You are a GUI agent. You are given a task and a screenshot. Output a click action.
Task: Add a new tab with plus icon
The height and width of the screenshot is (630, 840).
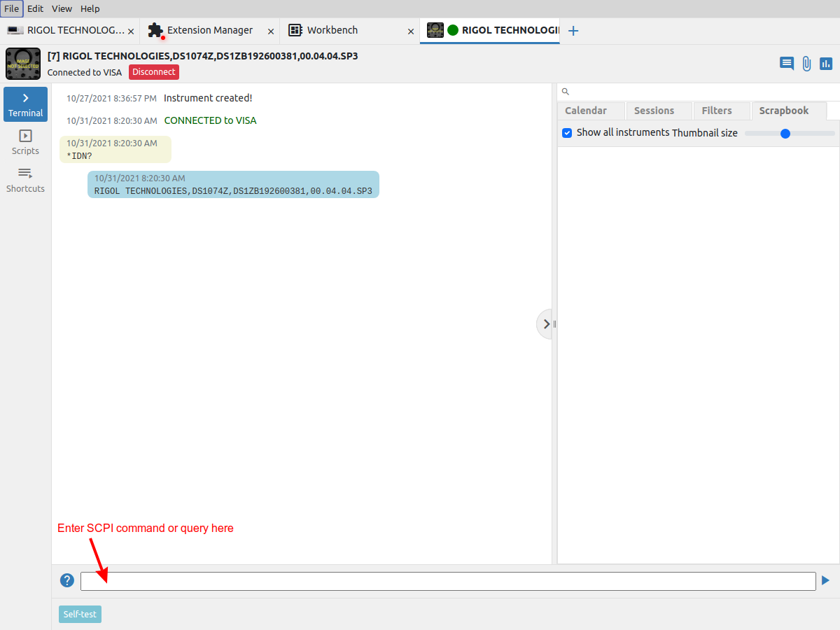573,31
